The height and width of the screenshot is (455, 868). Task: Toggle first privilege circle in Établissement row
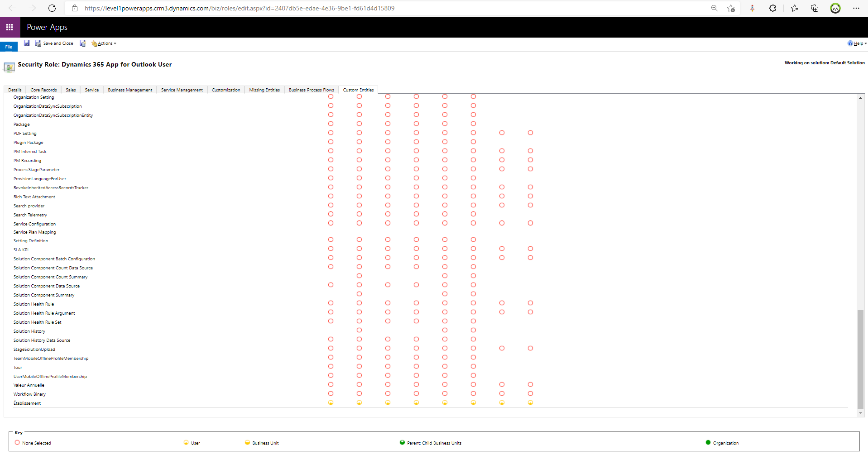click(331, 402)
